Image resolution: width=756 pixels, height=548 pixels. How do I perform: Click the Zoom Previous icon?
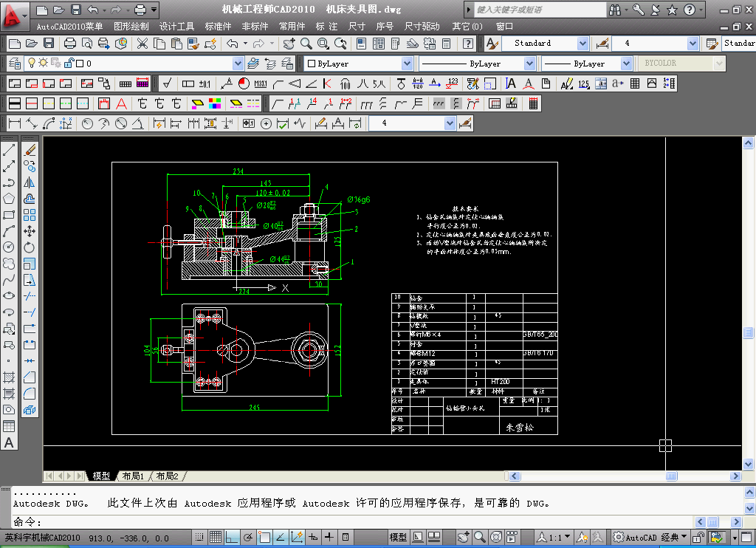(x=341, y=44)
